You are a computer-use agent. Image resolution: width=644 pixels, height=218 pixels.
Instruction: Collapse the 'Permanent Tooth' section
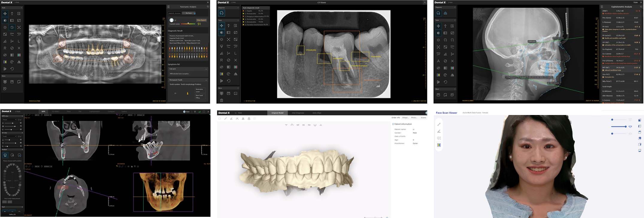coord(206,80)
